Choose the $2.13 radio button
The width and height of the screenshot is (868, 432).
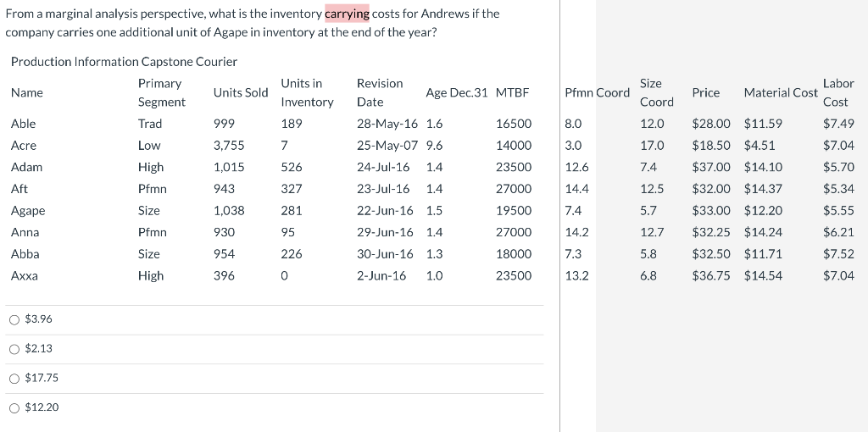coord(14,348)
